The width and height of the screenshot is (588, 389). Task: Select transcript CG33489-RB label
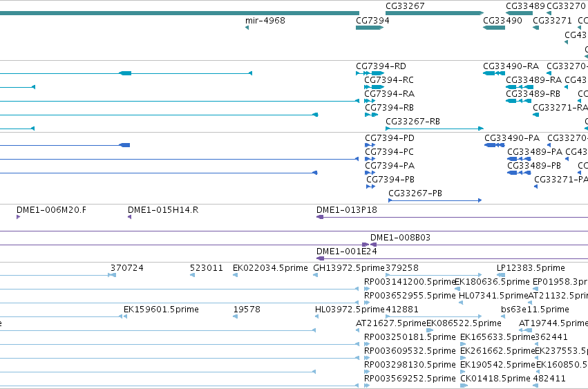click(533, 94)
